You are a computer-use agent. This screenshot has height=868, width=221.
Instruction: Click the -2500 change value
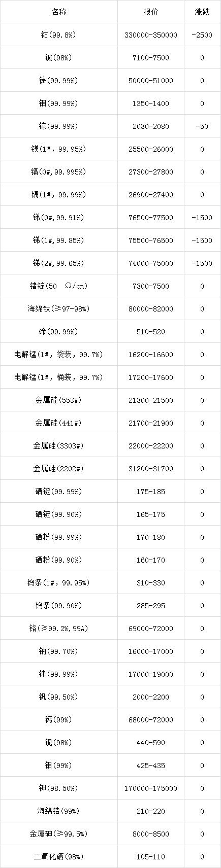tap(202, 35)
